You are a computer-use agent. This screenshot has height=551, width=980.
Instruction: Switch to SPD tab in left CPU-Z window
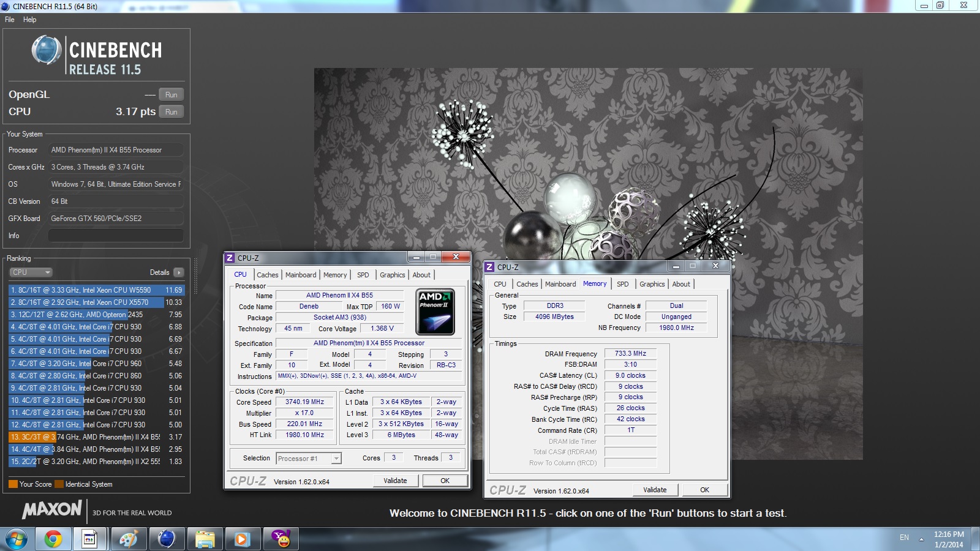point(363,275)
